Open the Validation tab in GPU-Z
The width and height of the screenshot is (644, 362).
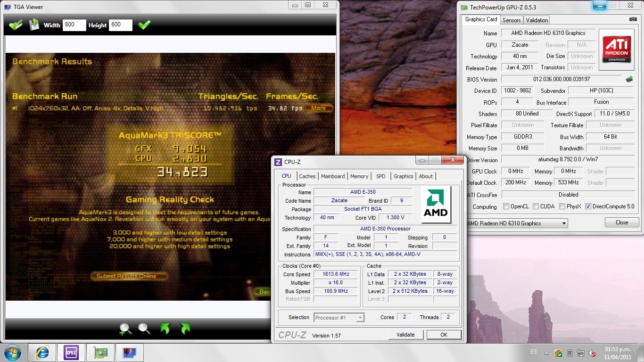537,20
